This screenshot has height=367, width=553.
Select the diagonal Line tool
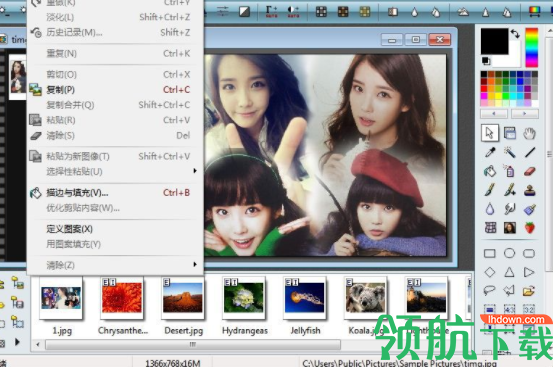pyautogui.click(x=529, y=152)
